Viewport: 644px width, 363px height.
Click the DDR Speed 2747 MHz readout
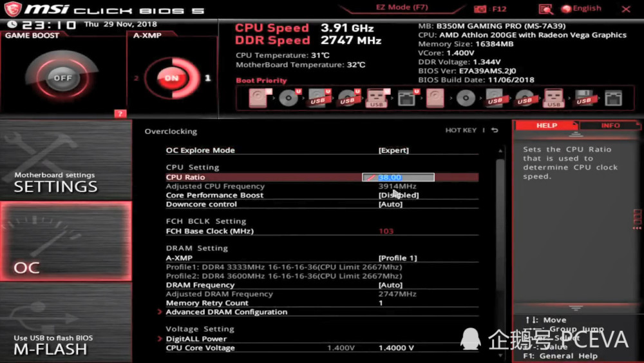pyautogui.click(x=308, y=40)
